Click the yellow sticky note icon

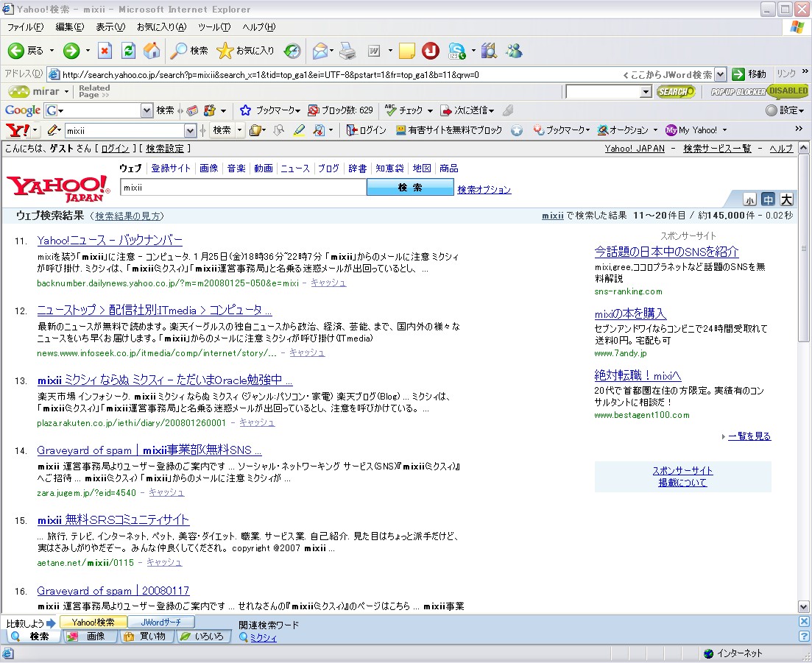(x=406, y=50)
